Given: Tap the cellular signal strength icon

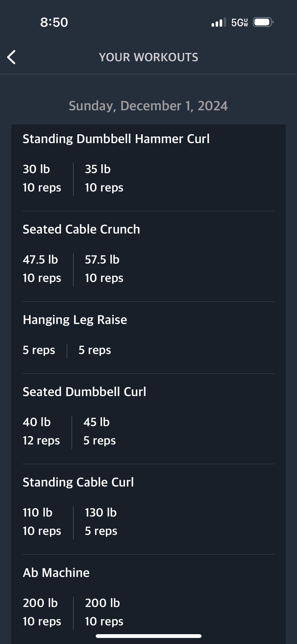Looking at the screenshot, I should tap(218, 22).
